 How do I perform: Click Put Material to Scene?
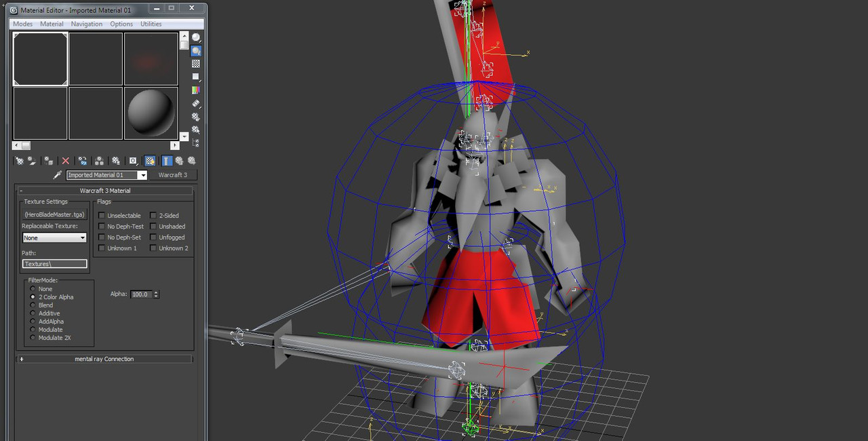point(32,161)
